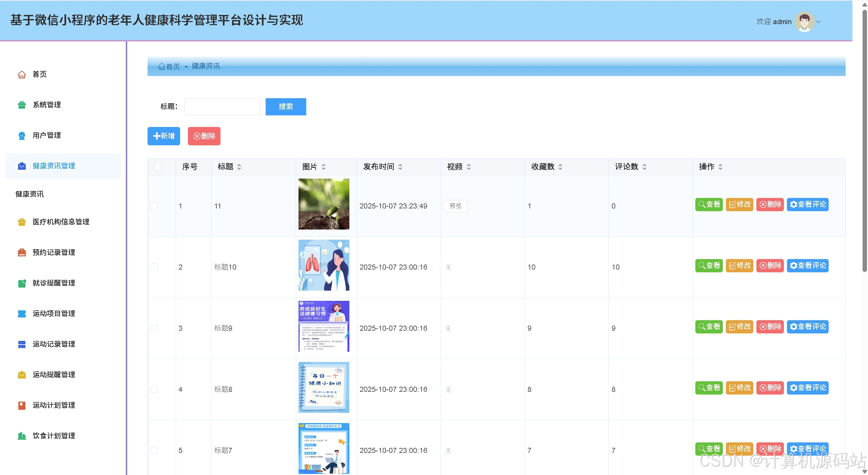This screenshot has height=475, width=868.
Task: Click the edit icon in 标题10's 修改 button
Action: tap(732, 266)
